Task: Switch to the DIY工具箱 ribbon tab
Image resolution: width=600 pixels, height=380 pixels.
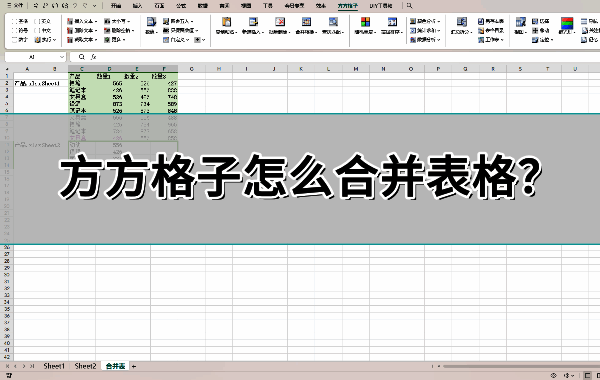Action: pos(381,6)
